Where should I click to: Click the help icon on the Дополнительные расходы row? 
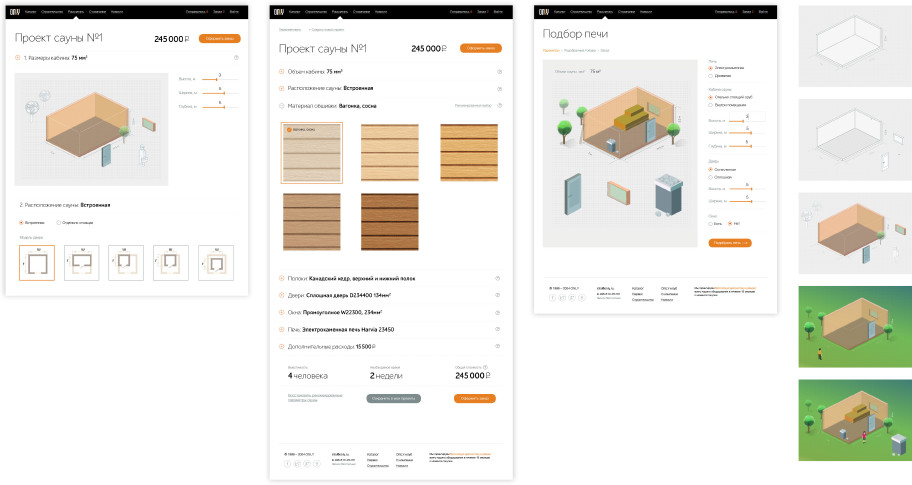(x=498, y=346)
